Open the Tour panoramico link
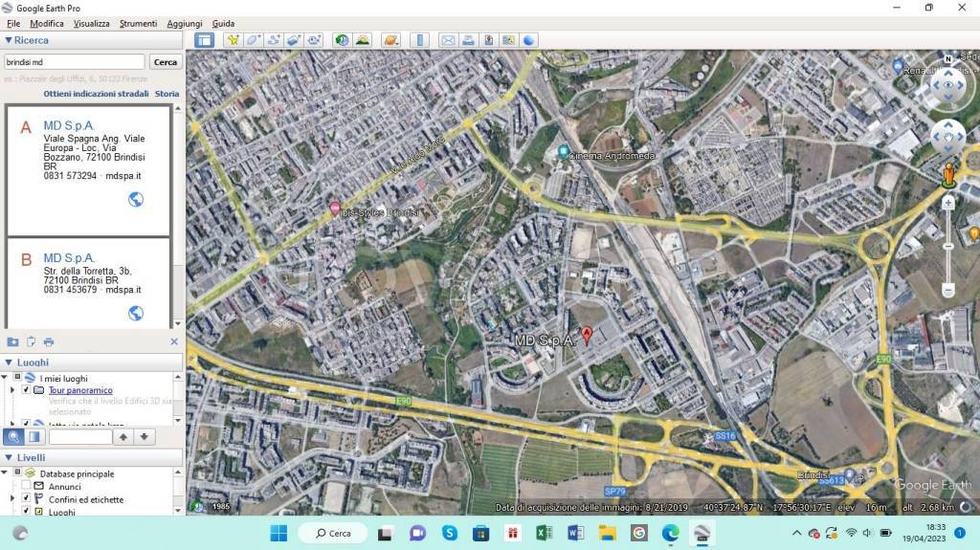980x550 pixels. [80, 390]
